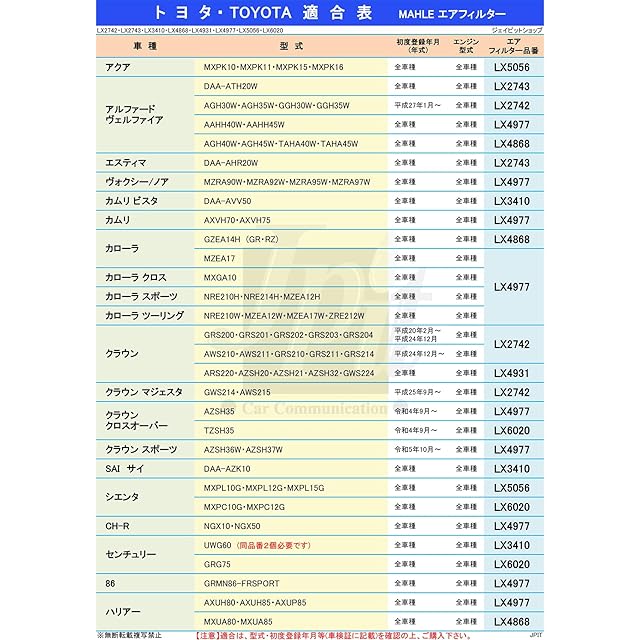Select the クラウン マジェスタ vehicle name
Image resolution: width=640 pixels, height=640 pixels.
144,392
